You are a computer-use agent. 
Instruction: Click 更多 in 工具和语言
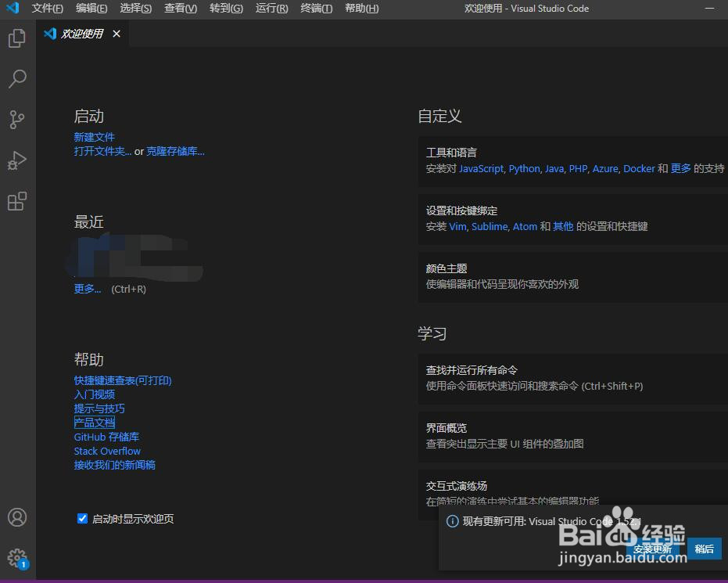pyautogui.click(x=680, y=168)
